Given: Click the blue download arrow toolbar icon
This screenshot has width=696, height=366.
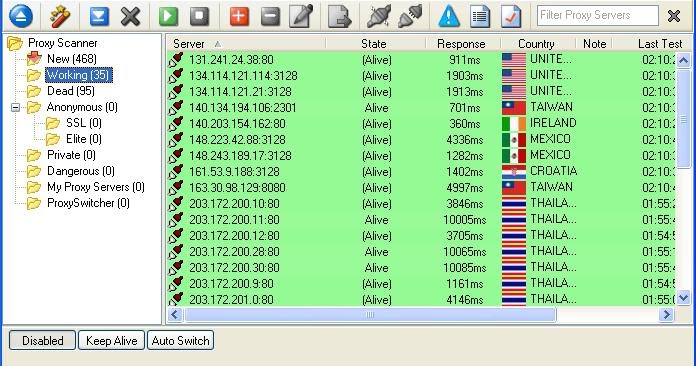Looking at the screenshot, I should 99,16.
